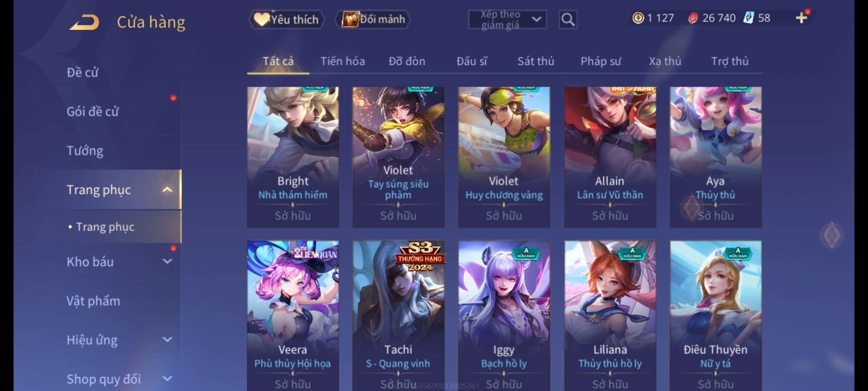Select Tachi S-Quang vinh skin card

(x=398, y=316)
